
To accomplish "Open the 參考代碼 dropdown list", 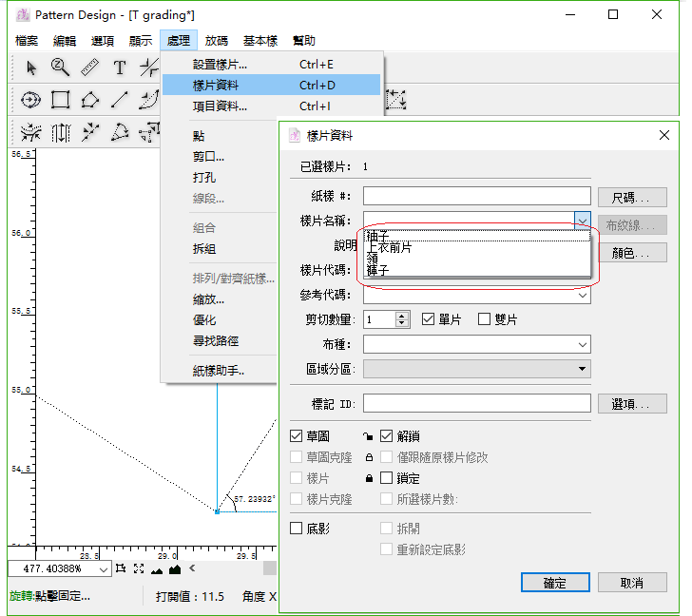I will tap(582, 295).
